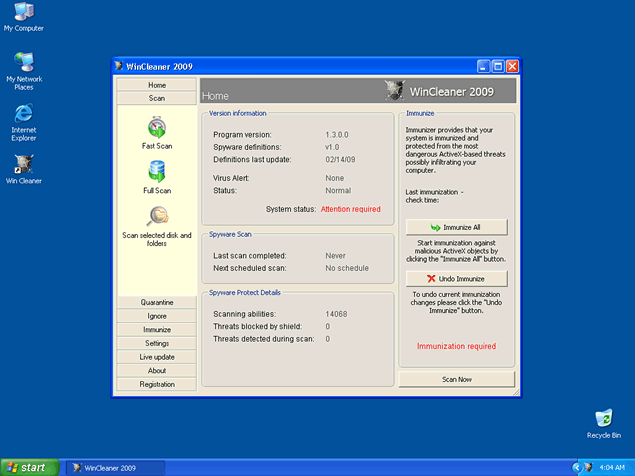Go to Live update section
This screenshot has width=635, height=476.
[x=157, y=357]
